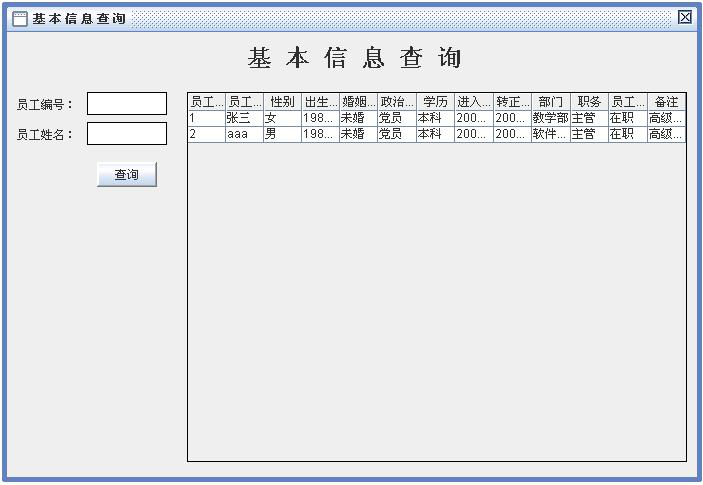Select the 政治... column header
703x485 pixels.
coord(397,102)
